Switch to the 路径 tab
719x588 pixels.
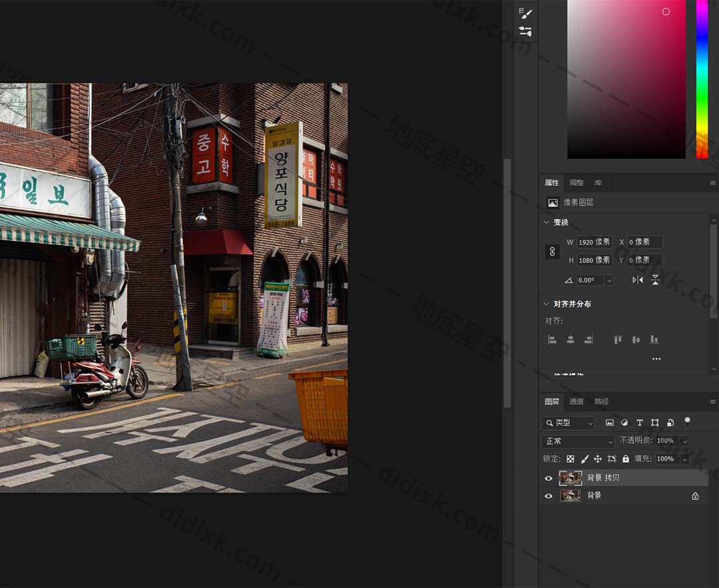pyautogui.click(x=601, y=402)
